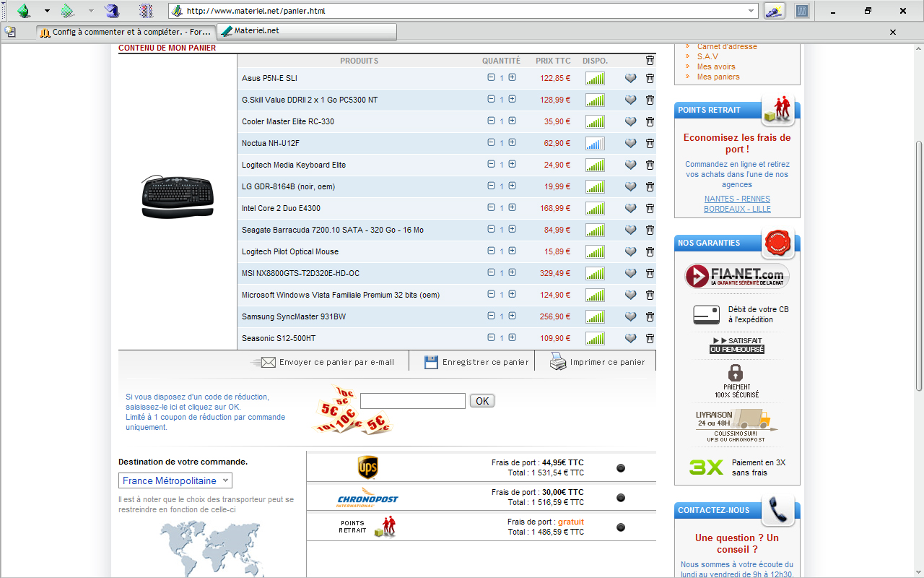Screen dimensions: 924x578
Task: Choose Chronopost delivery radio button
Action: [621, 498]
